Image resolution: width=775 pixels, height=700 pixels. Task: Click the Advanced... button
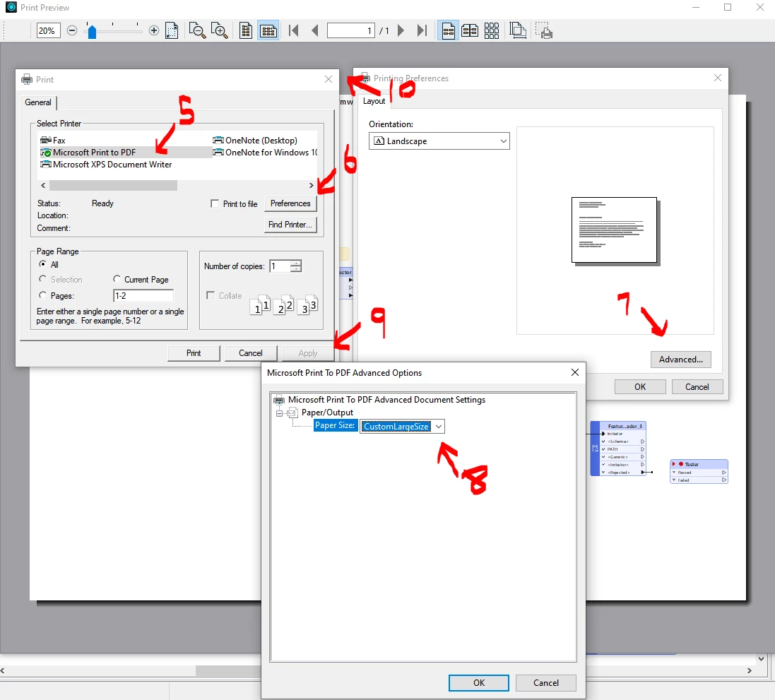(x=680, y=360)
